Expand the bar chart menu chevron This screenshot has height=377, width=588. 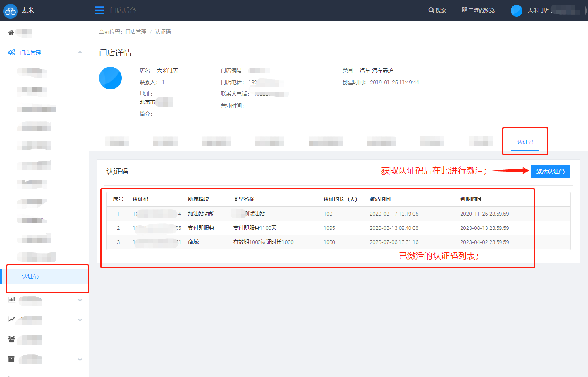(80, 300)
